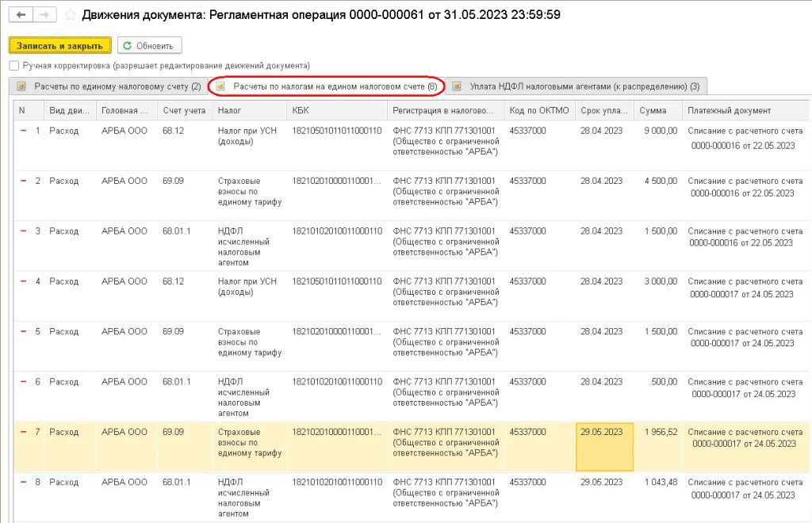Click the red minus icon in row 2
This screenshot has height=523, width=812.
click(23, 181)
